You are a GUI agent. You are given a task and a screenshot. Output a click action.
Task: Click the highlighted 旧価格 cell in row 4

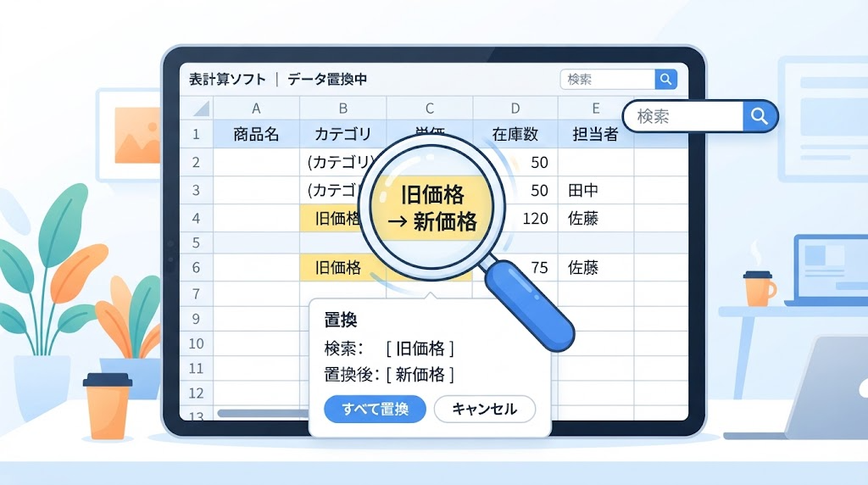pyautogui.click(x=331, y=218)
